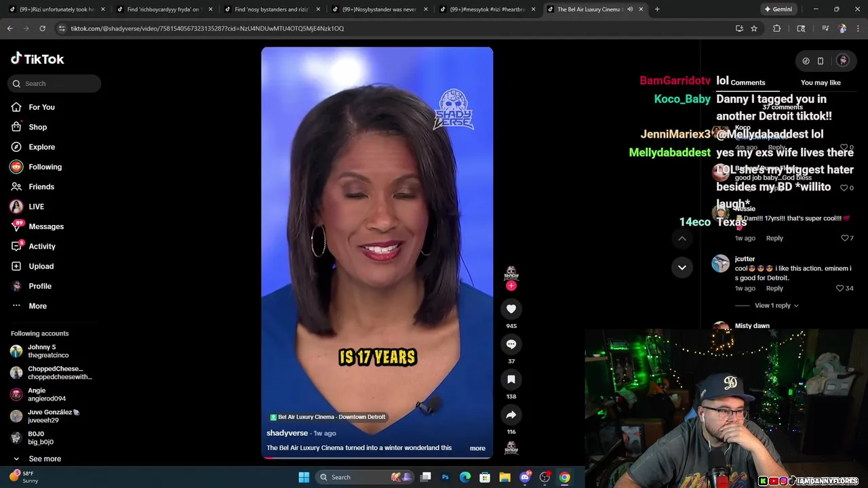Like Nessie's 17yrs comment
The height and width of the screenshot is (488, 868).
844,239
